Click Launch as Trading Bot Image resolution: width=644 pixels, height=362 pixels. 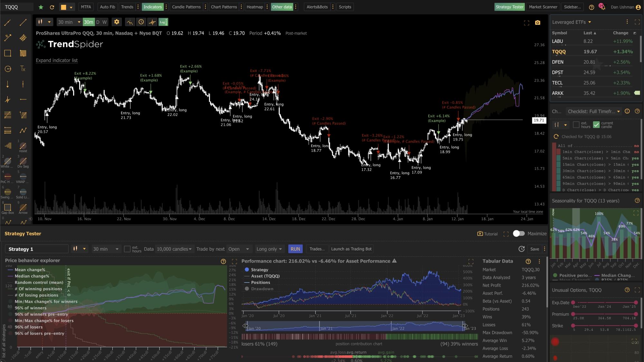tap(351, 249)
